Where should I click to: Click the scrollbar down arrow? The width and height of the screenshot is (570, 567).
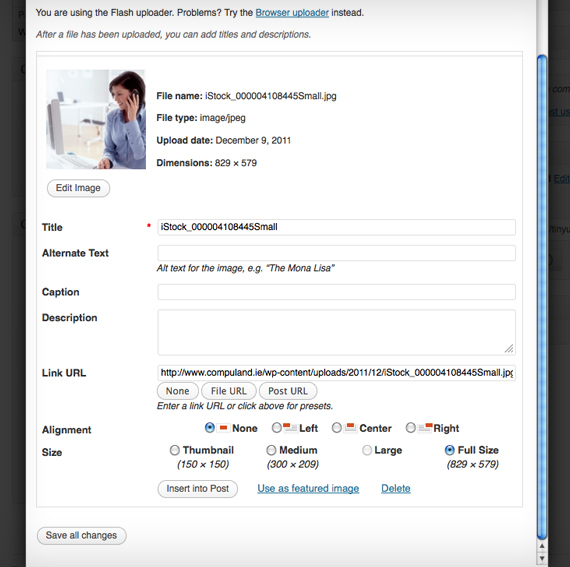point(542,558)
